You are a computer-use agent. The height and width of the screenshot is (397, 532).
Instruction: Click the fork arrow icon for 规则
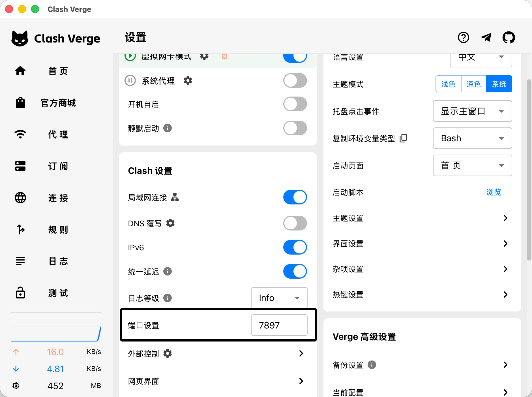pos(20,229)
